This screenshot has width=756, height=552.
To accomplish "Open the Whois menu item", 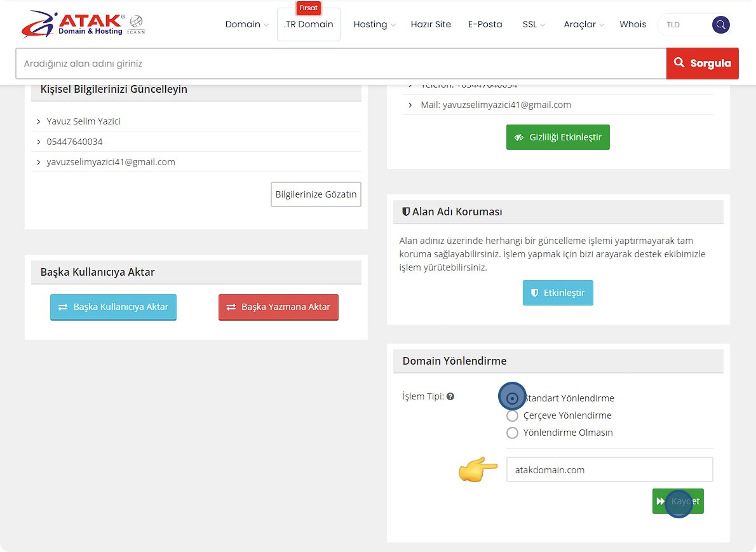I will (633, 24).
